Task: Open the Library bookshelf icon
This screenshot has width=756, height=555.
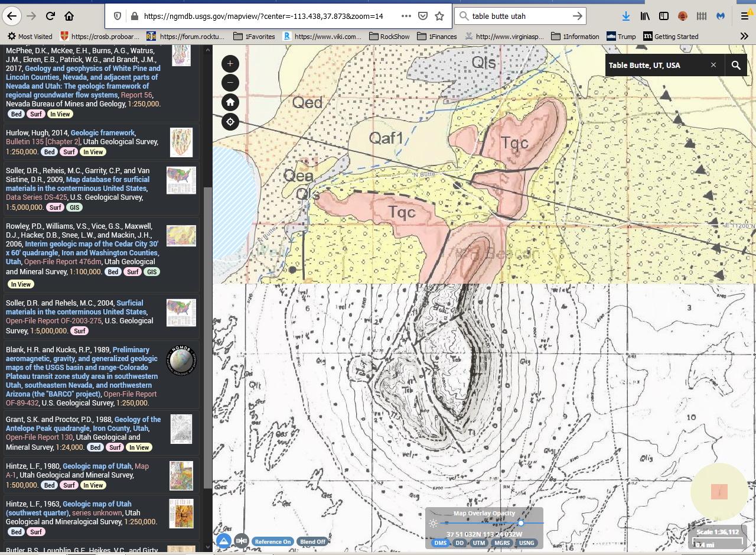Action: [645, 16]
